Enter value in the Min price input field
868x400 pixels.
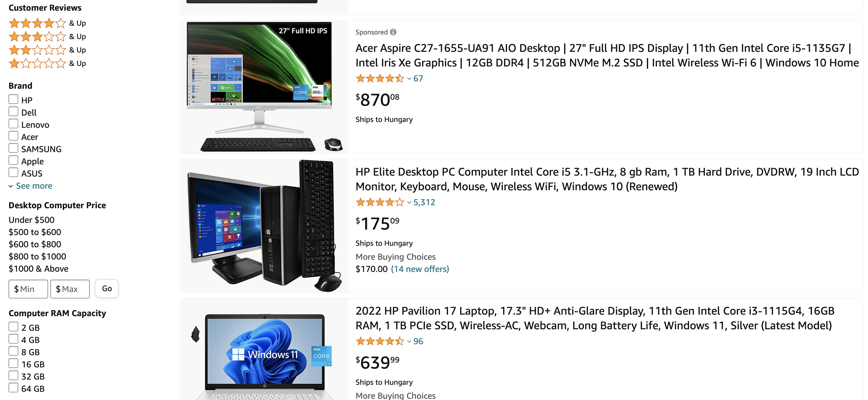click(x=28, y=288)
